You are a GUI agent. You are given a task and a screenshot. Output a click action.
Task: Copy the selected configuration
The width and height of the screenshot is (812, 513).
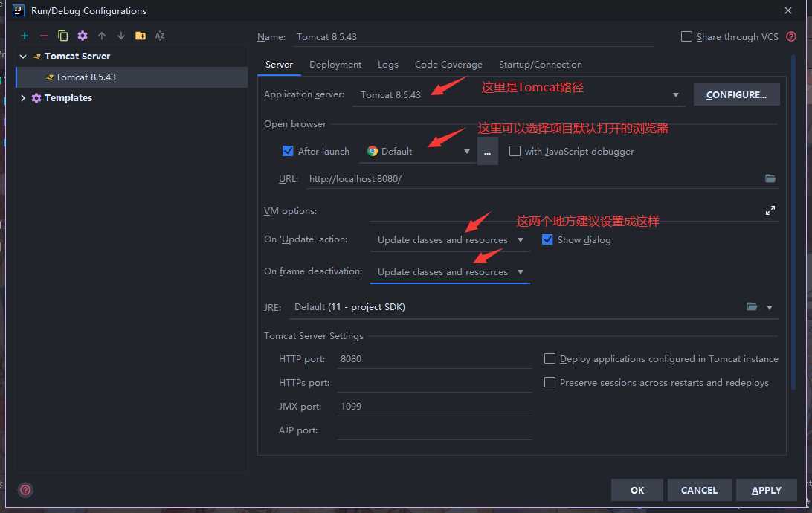coord(62,36)
